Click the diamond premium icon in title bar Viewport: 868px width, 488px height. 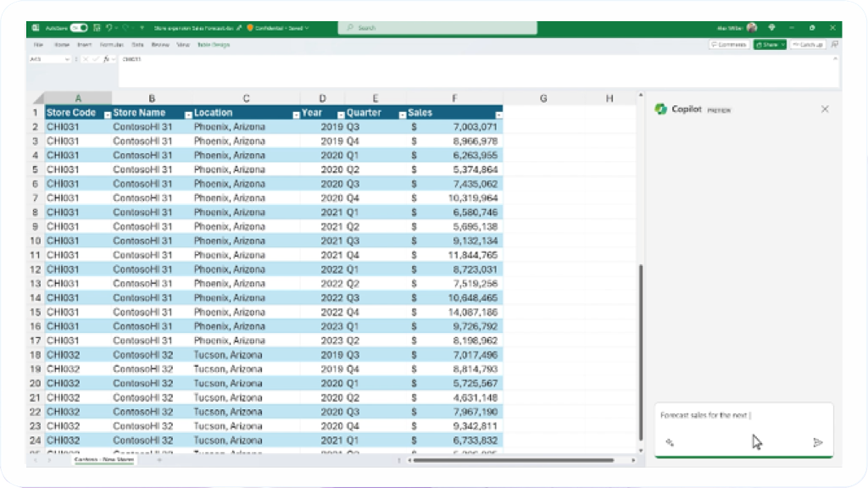click(x=771, y=27)
